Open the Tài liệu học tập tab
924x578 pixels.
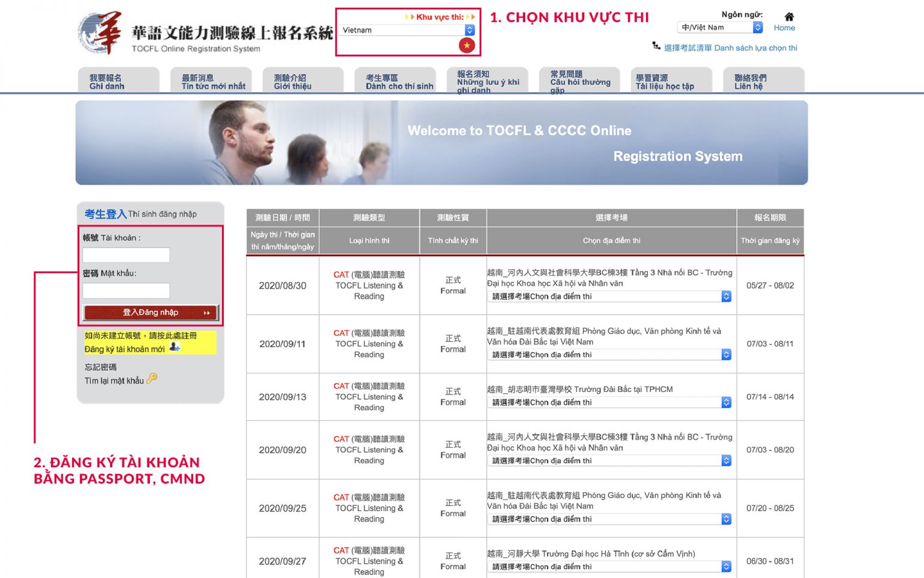pos(673,81)
